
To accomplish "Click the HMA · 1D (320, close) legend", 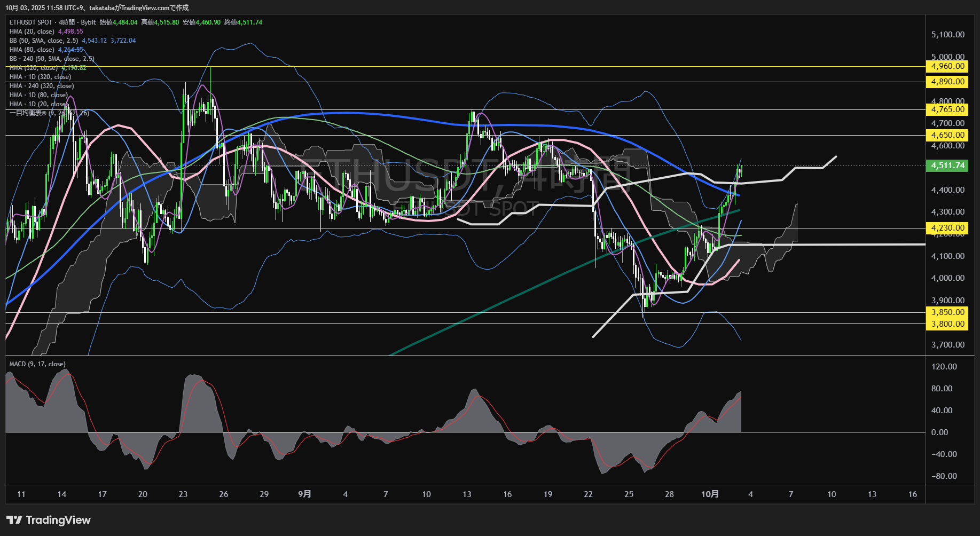I will point(40,77).
